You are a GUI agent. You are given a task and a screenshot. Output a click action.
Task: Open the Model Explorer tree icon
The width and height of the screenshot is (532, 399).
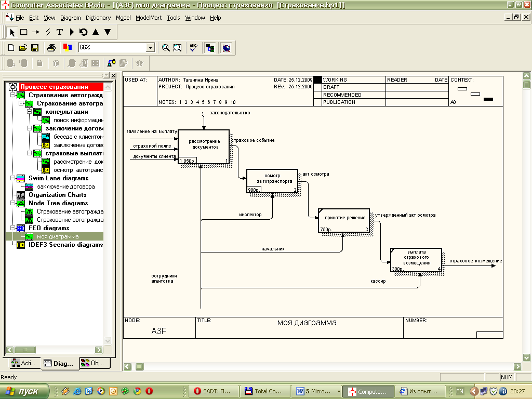(x=210, y=48)
